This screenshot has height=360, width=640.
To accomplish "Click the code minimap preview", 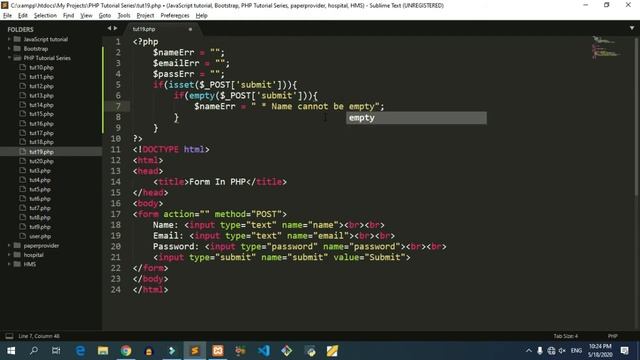I will tap(606, 47).
